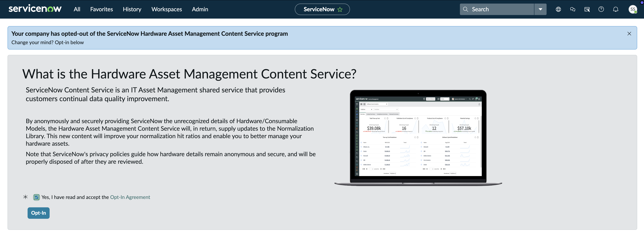The width and height of the screenshot is (644, 237).
Task: Click the Opt-In button
Action: click(x=39, y=213)
